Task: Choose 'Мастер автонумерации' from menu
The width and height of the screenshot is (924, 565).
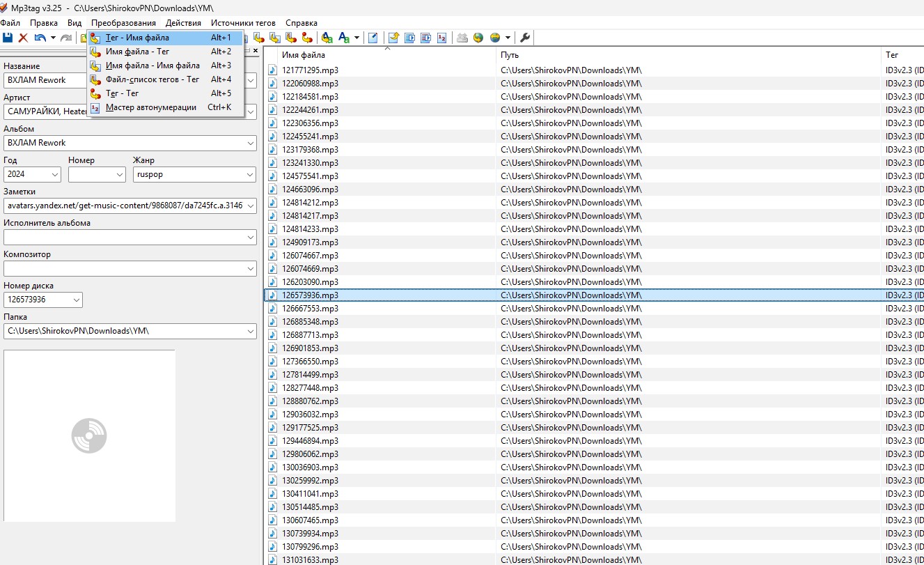Action: pos(150,107)
